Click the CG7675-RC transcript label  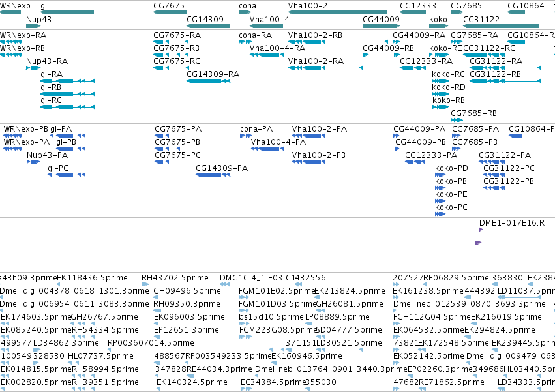(x=177, y=61)
